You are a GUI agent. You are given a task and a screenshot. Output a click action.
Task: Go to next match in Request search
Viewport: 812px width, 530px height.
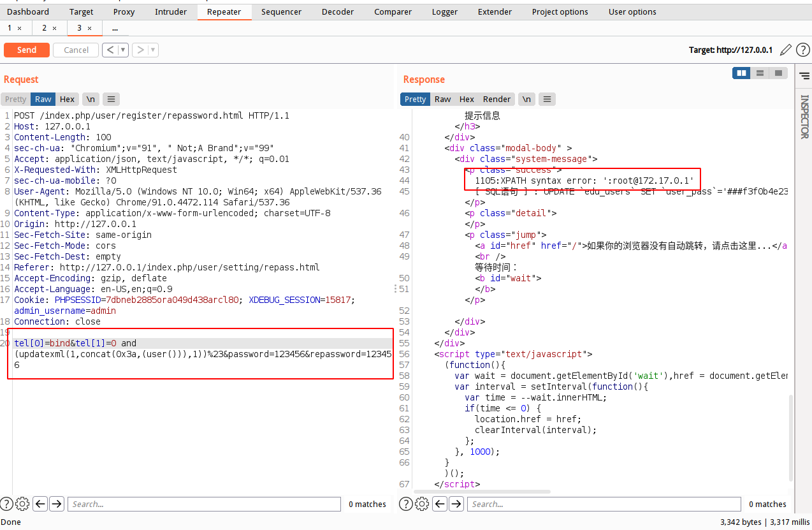tap(57, 504)
